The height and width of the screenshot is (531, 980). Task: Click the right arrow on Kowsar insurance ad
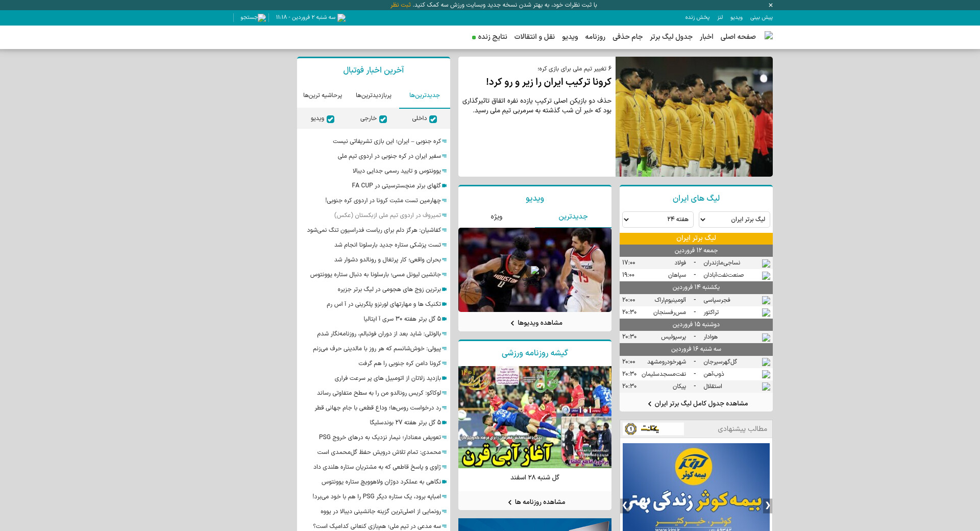click(x=767, y=505)
